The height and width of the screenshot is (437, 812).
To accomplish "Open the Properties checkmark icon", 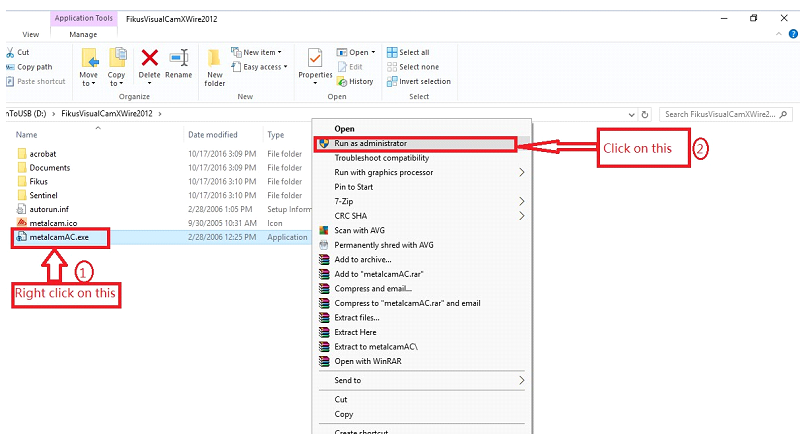I will click(315, 59).
